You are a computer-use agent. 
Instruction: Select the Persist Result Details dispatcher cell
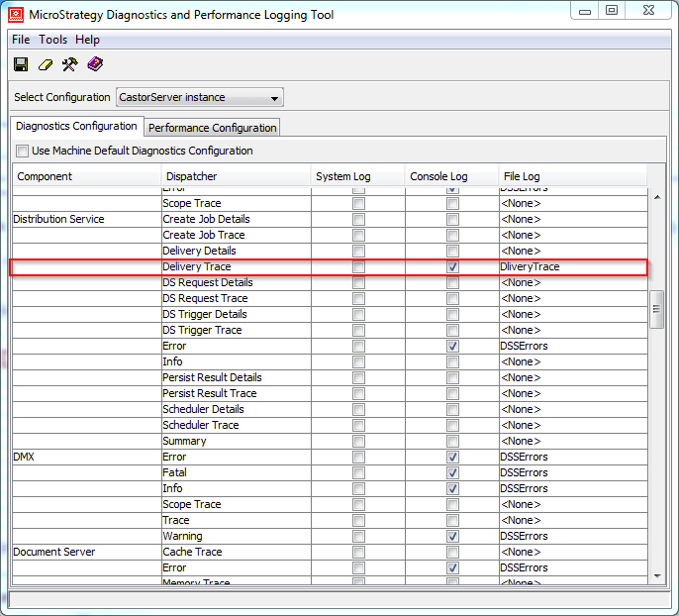(x=236, y=377)
